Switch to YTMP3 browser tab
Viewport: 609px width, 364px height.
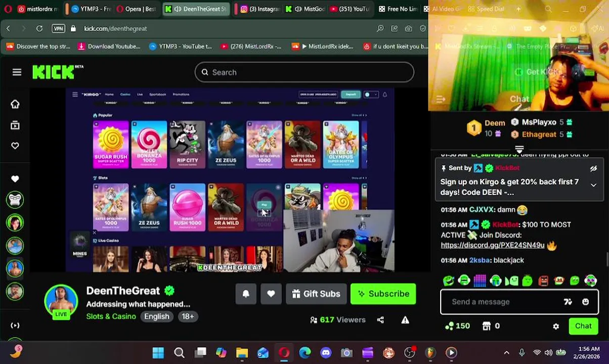(91, 9)
